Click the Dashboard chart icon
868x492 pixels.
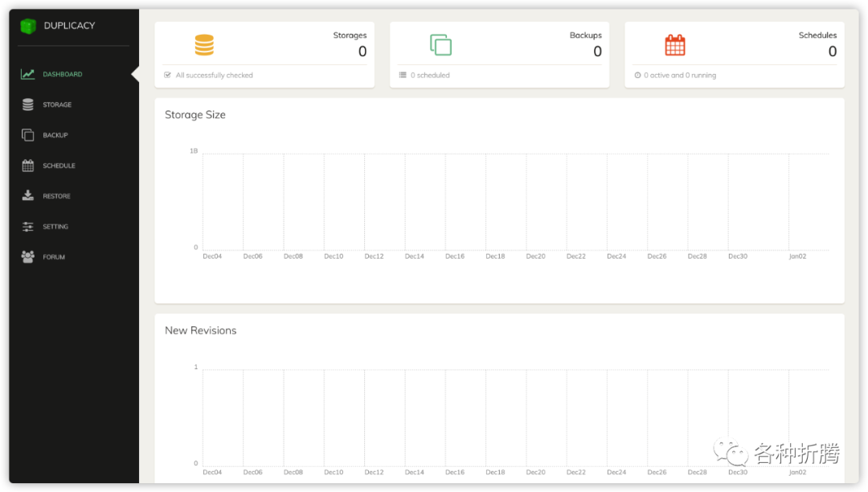(x=27, y=74)
